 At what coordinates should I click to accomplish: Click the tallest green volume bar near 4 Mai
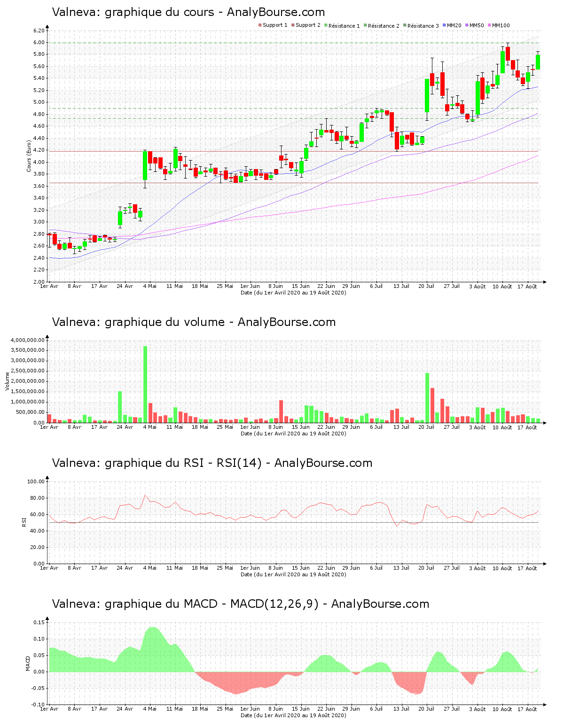[x=145, y=384]
